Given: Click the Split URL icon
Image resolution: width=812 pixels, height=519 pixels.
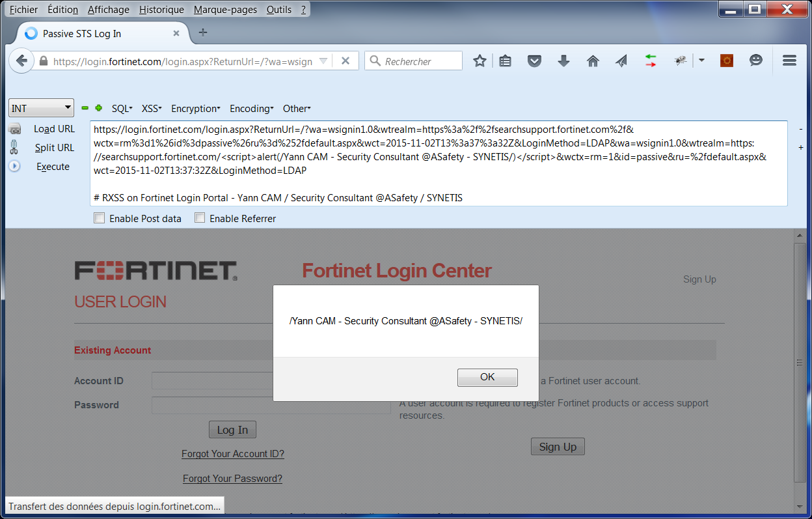Looking at the screenshot, I should click(x=14, y=147).
